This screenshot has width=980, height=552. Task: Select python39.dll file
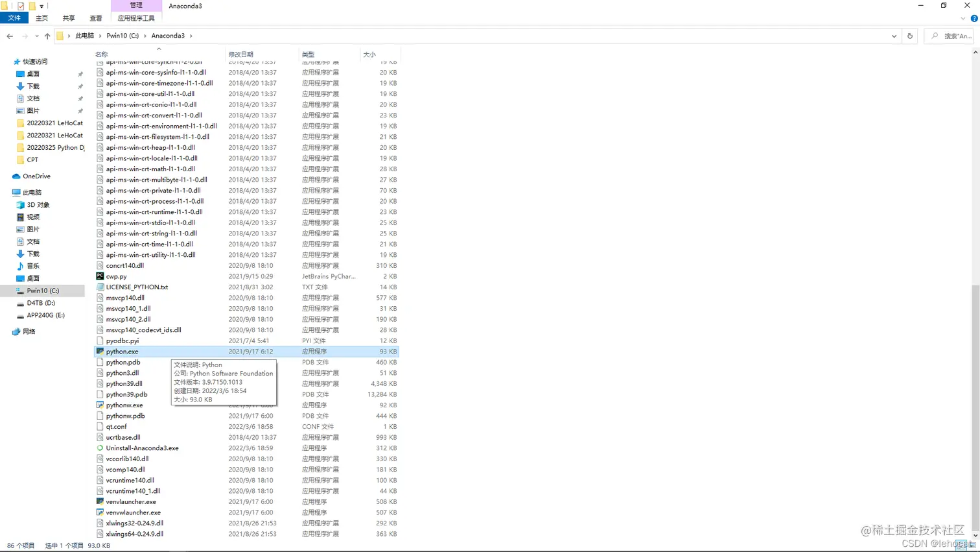tap(124, 383)
